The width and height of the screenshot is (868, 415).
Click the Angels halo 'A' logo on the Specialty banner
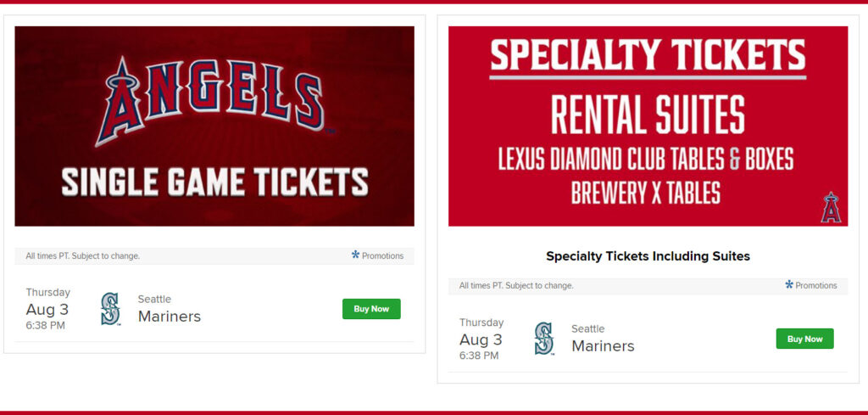[x=831, y=208]
